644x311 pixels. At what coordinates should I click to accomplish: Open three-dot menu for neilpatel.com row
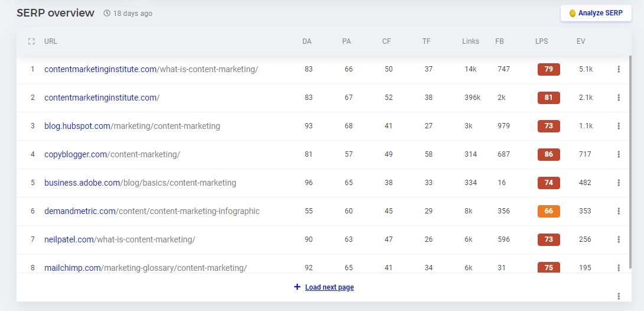tap(619, 239)
